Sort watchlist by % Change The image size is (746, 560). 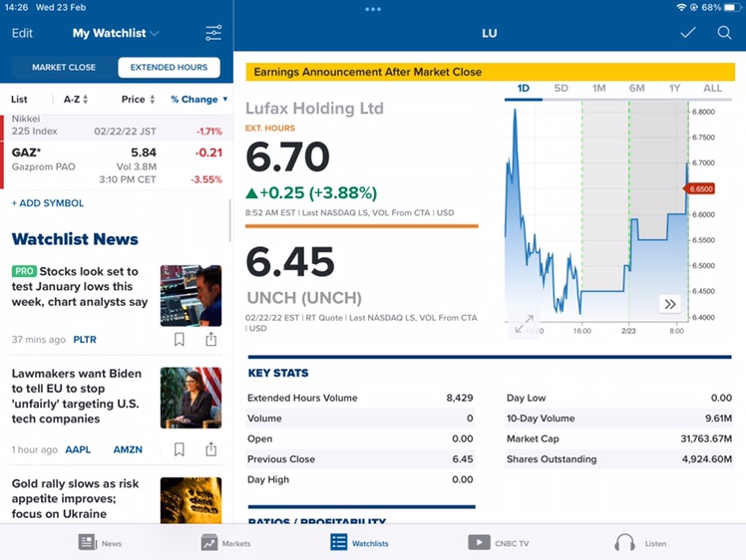pos(199,100)
